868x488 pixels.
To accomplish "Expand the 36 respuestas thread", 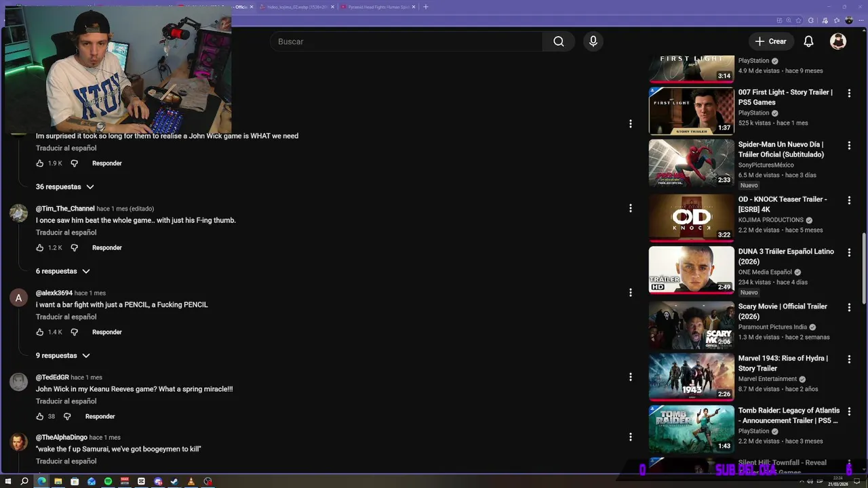I will coord(64,187).
